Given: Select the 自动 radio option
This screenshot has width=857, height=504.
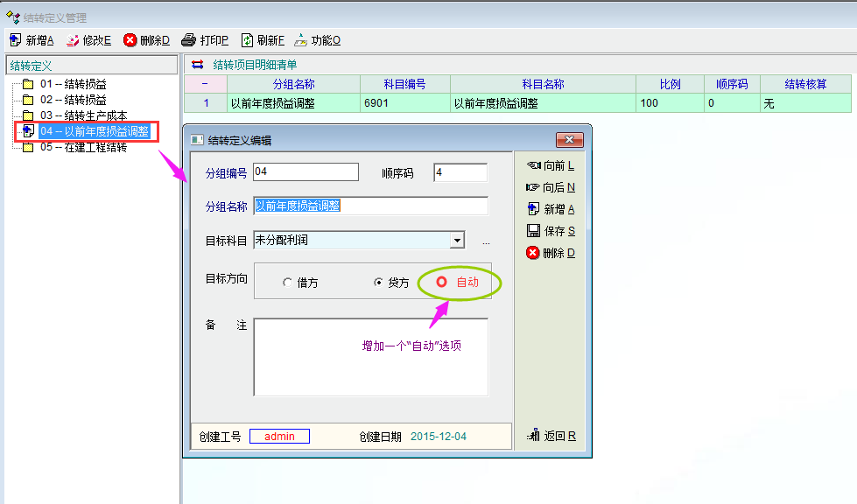Looking at the screenshot, I should coord(442,282).
